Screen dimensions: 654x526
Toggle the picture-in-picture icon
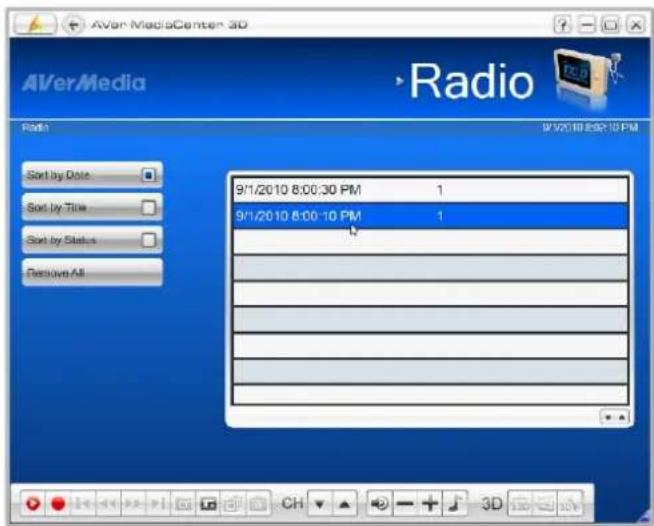[209, 504]
